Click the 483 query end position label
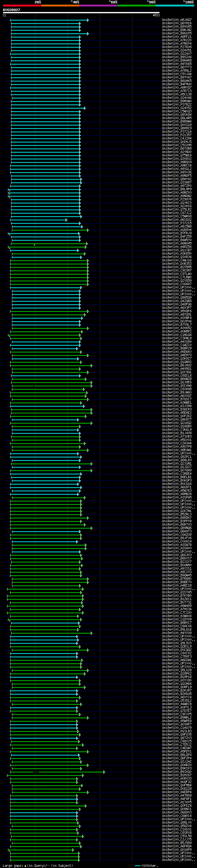197x868 pixels. (x=156, y=15)
